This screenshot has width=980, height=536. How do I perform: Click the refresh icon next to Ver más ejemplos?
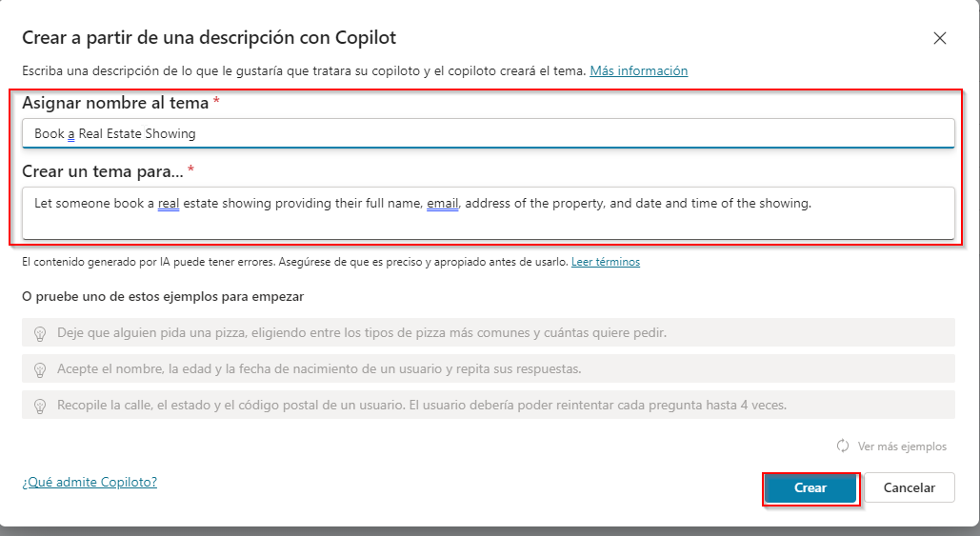[843, 447]
